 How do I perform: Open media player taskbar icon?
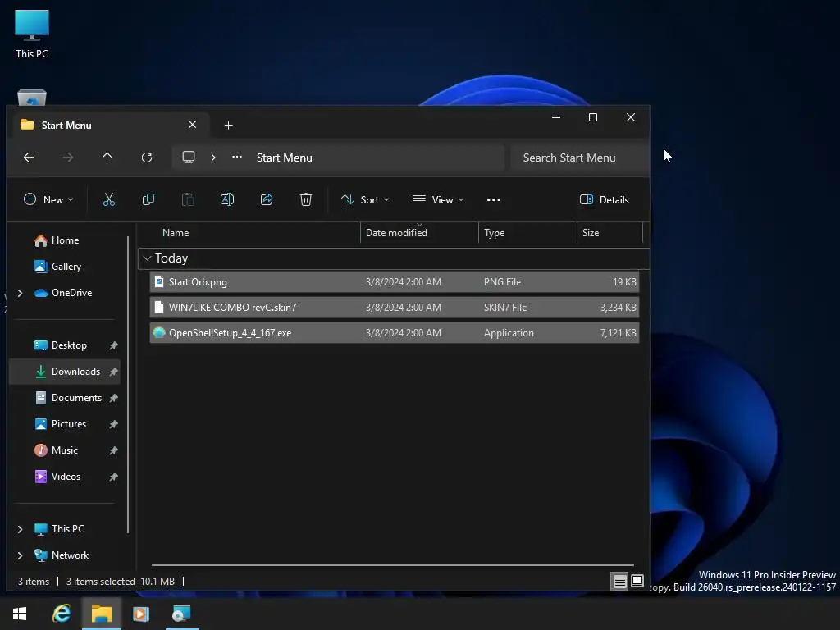point(141,614)
